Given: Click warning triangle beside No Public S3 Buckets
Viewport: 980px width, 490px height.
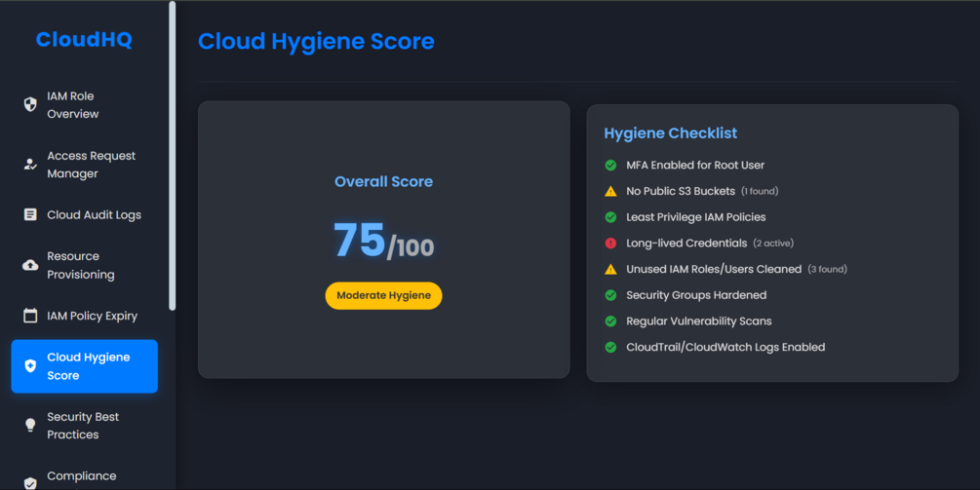Looking at the screenshot, I should [x=610, y=191].
